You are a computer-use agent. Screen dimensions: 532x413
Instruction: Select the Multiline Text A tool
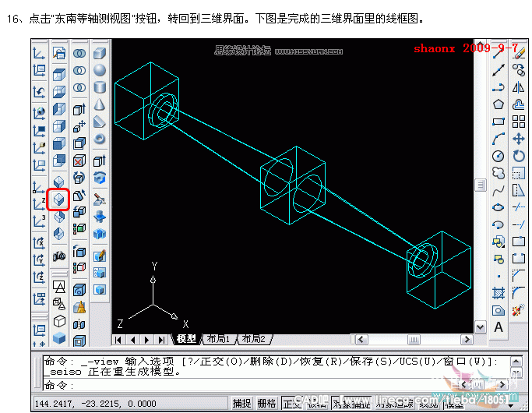pyautogui.click(x=498, y=327)
